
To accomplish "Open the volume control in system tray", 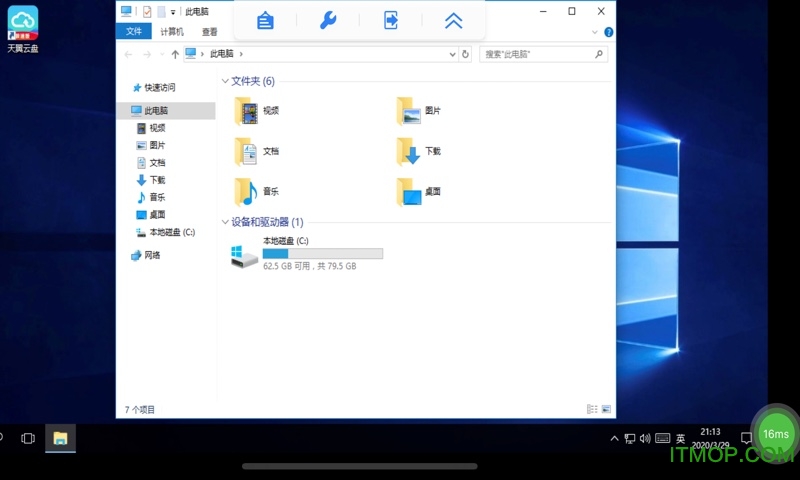I will (x=645, y=438).
